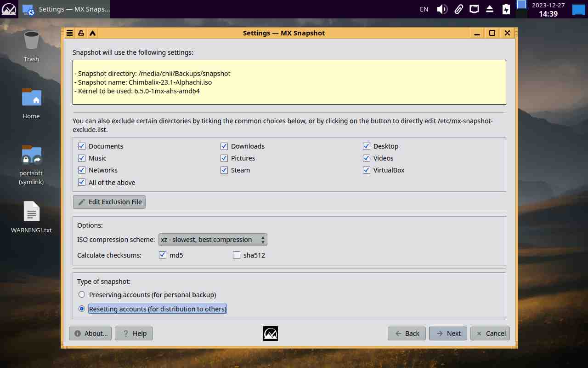Enable the sha512 checksum checkbox
Screen dimensions: 588x368
click(x=237, y=255)
